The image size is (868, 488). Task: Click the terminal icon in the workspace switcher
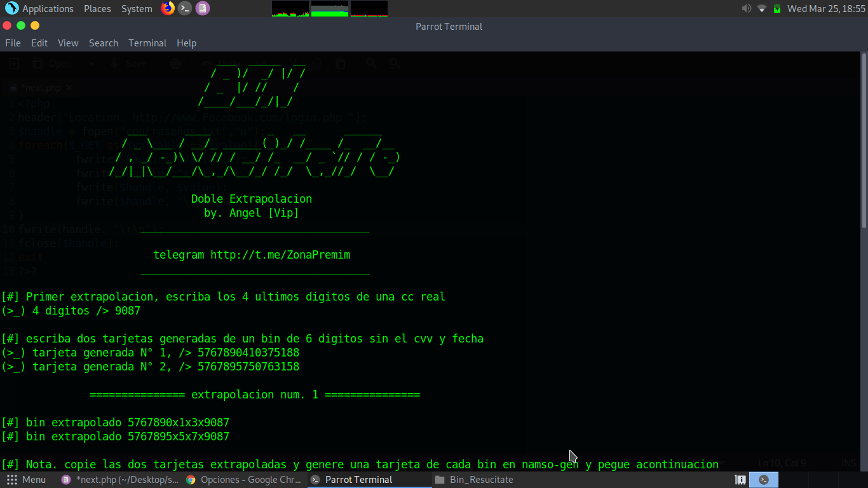764,480
